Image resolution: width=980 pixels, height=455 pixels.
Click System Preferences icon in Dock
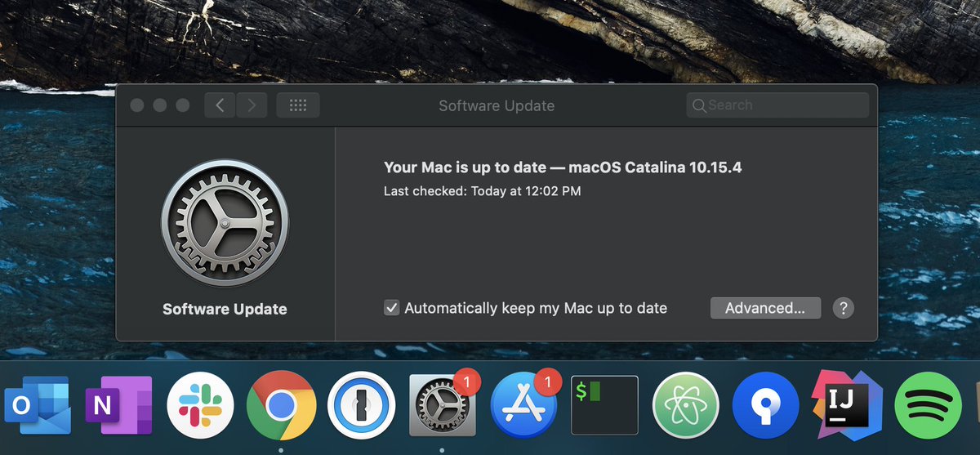coord(442,406)
